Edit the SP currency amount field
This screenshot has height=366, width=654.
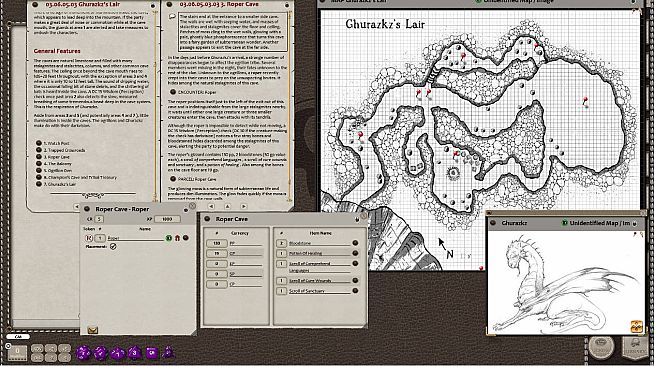[x=216, y=274]
